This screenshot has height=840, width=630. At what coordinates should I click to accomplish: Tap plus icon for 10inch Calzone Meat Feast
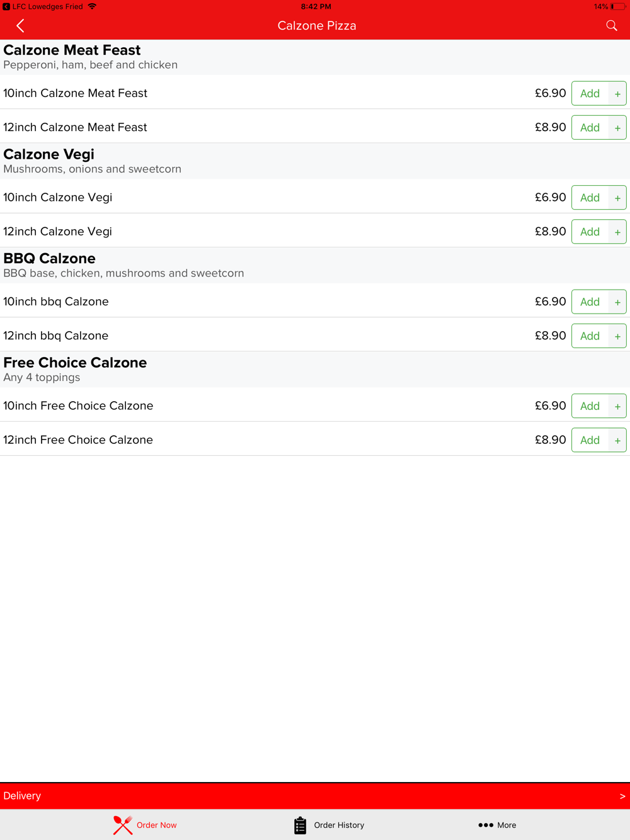click(617, 94)
